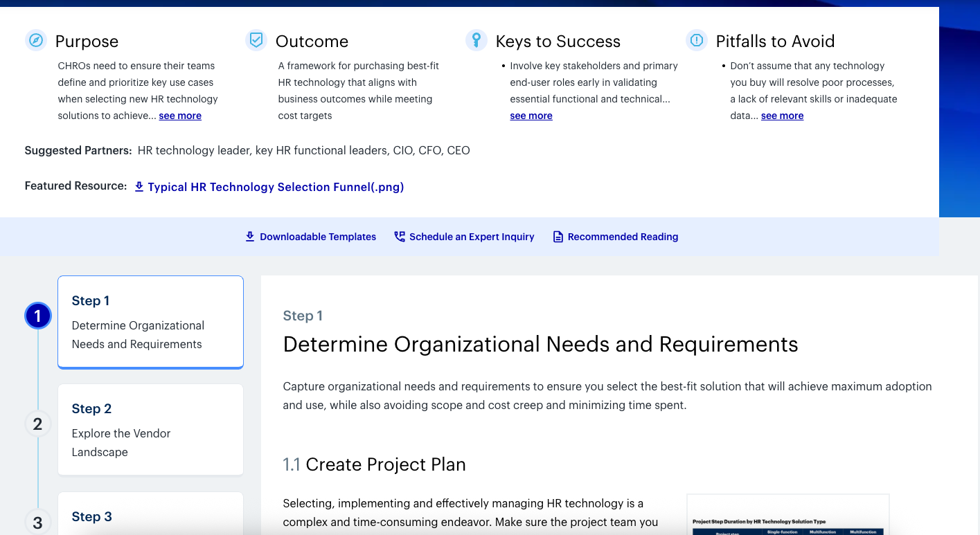Go to the Recommended Reading link

click(623, 237)
